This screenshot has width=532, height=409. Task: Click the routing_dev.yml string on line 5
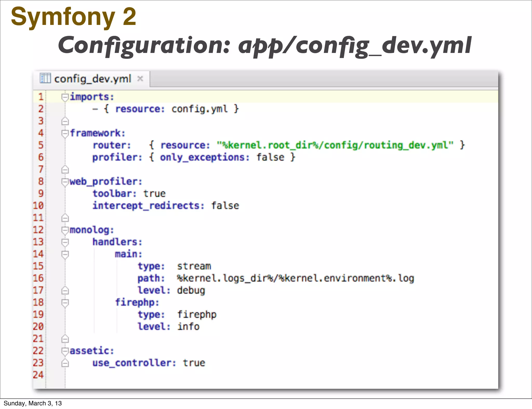335,145
